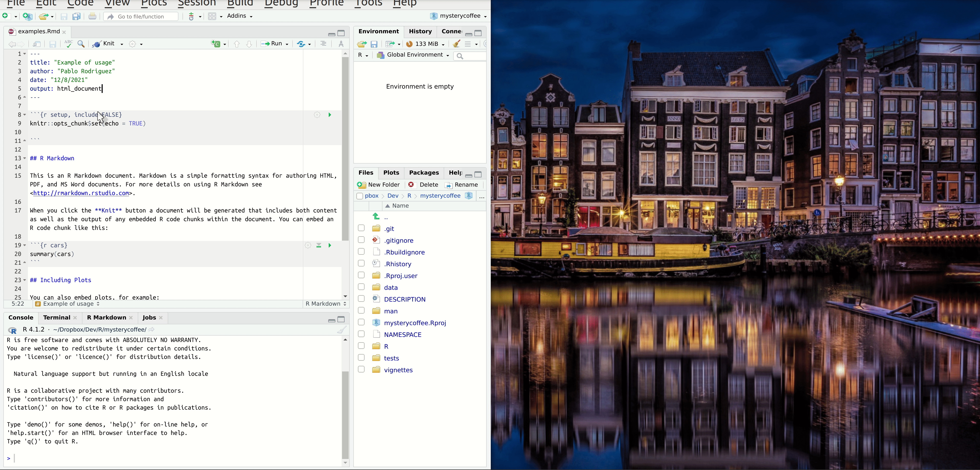The width and height of the screenshot is (980, 470).
Task: Open workspace panes layout icon
Action: [x=212, y=16]
